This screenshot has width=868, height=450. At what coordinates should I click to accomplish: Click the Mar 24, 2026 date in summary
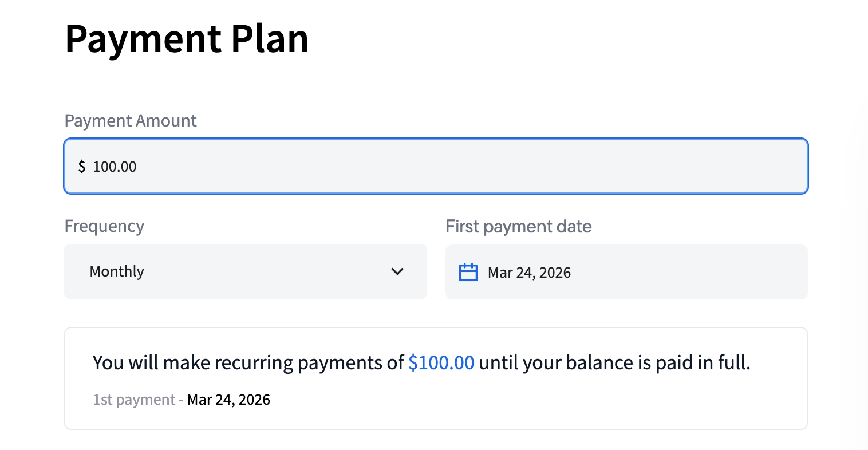pos(228,400)
